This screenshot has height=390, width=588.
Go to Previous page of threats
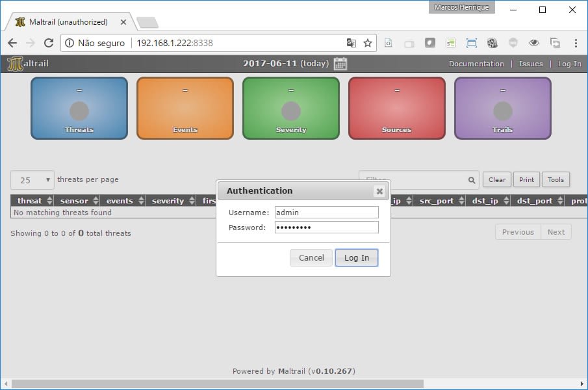[518, 232]
